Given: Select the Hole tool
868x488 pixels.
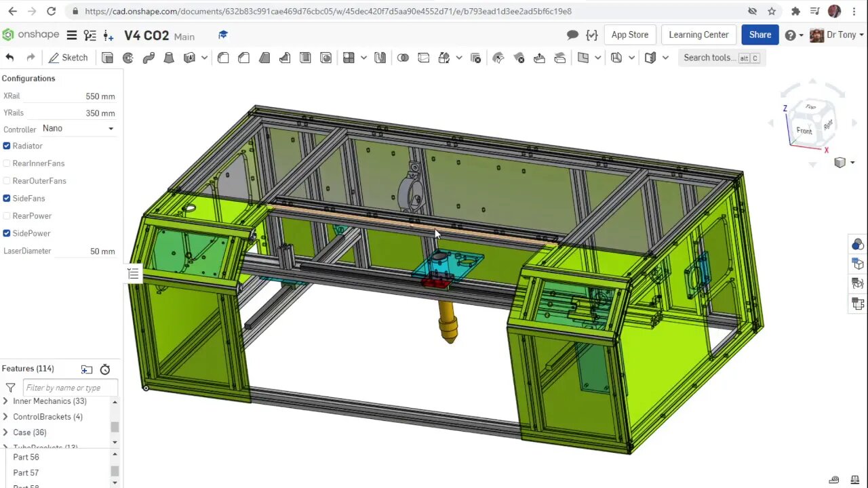Looking at the screenshot, I should pyautogui.click(x=325, y=58).
